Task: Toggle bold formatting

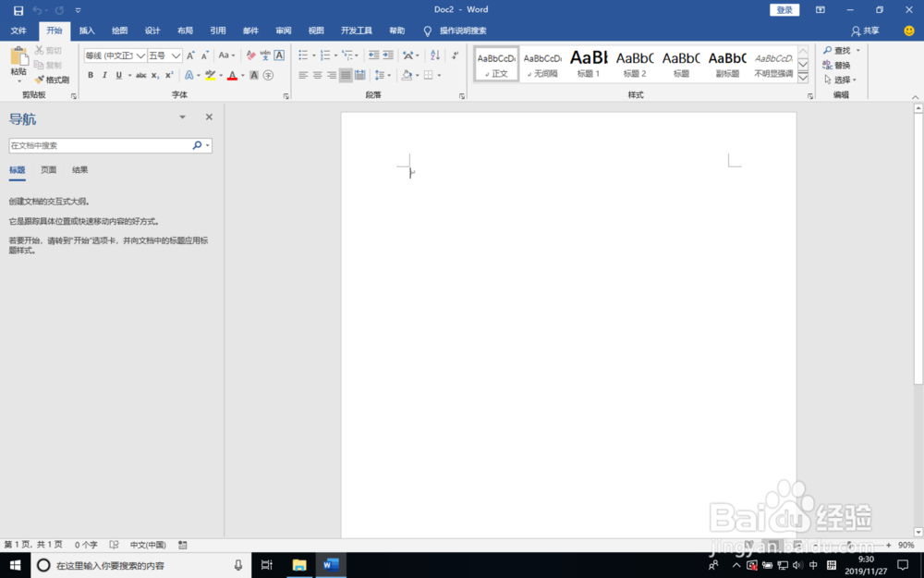Action: (x=91, y=75)
